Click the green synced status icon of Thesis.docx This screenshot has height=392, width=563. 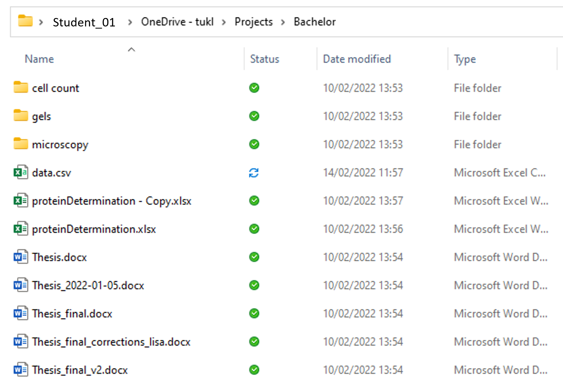click(254, 257)
